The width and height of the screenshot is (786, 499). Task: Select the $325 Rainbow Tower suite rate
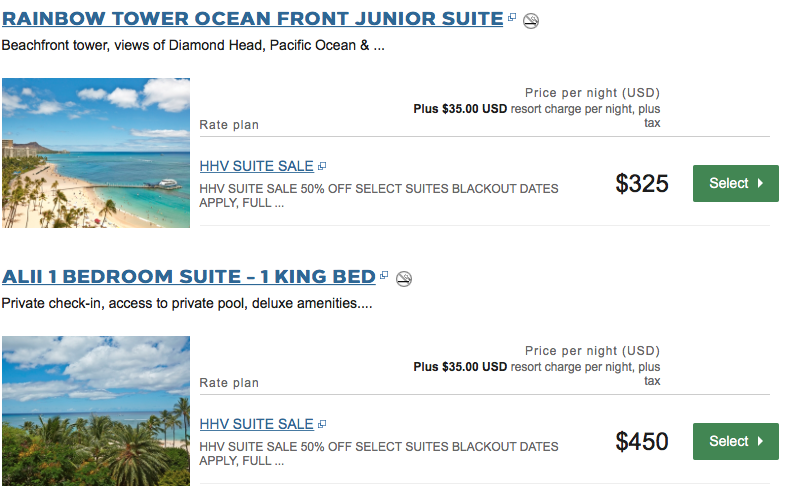735,184
